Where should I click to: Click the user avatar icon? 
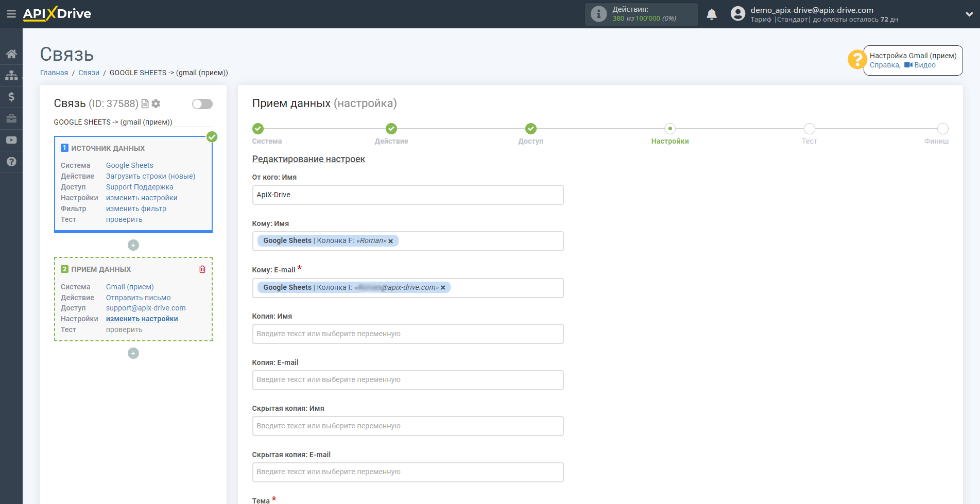coord(738,14)
